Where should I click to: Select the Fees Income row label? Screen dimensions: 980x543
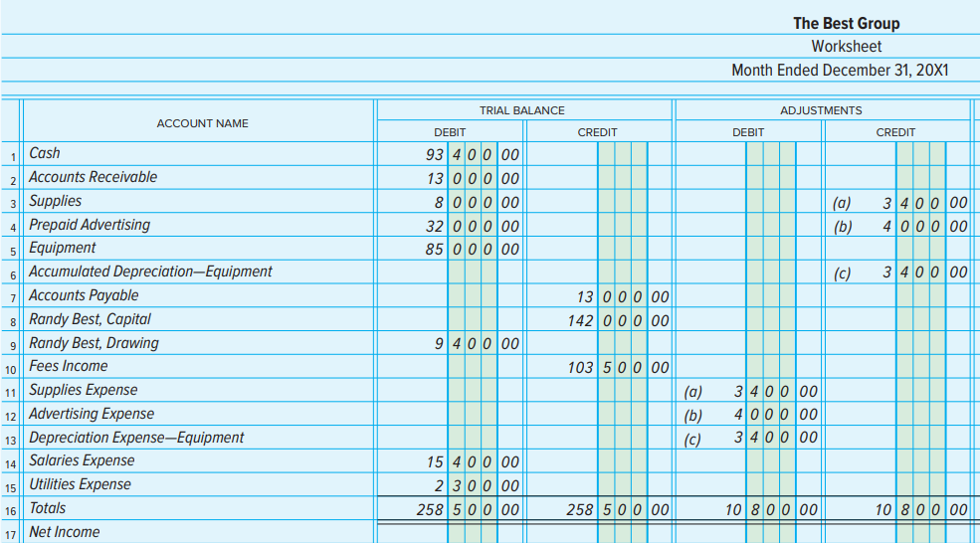pos(68,366)
